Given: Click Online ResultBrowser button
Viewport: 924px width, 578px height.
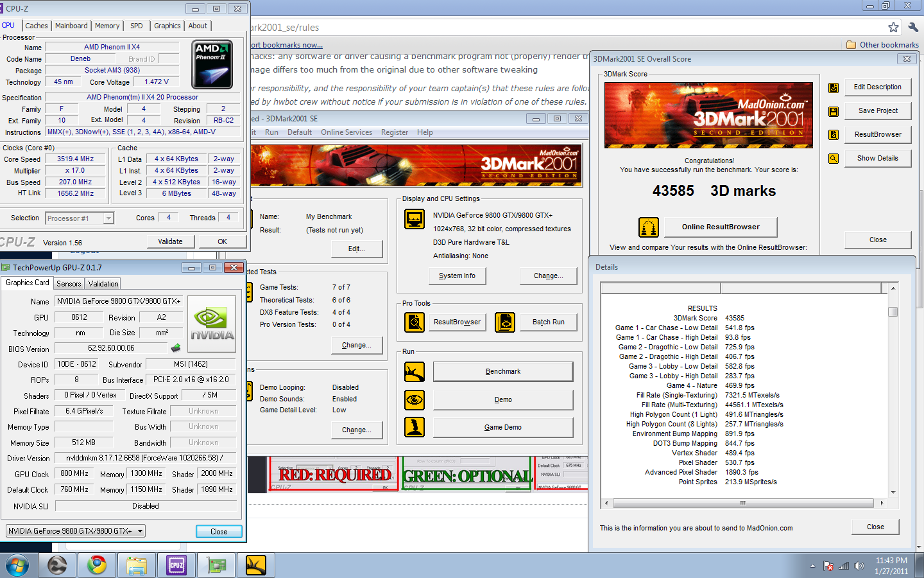Looking at the screenshot, I should [x=721, y=227].
